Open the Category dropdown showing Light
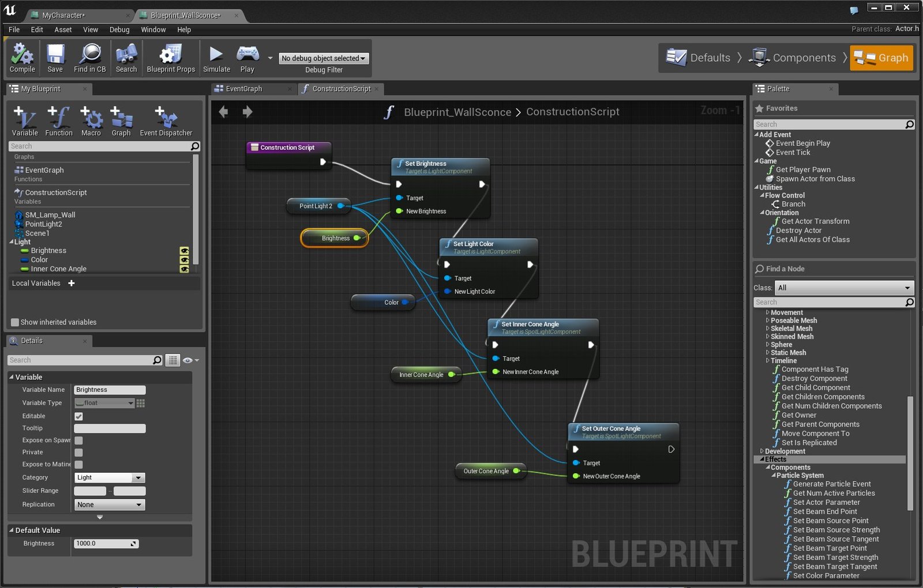Viewport: 923px width, 588px height. point(110,478)
